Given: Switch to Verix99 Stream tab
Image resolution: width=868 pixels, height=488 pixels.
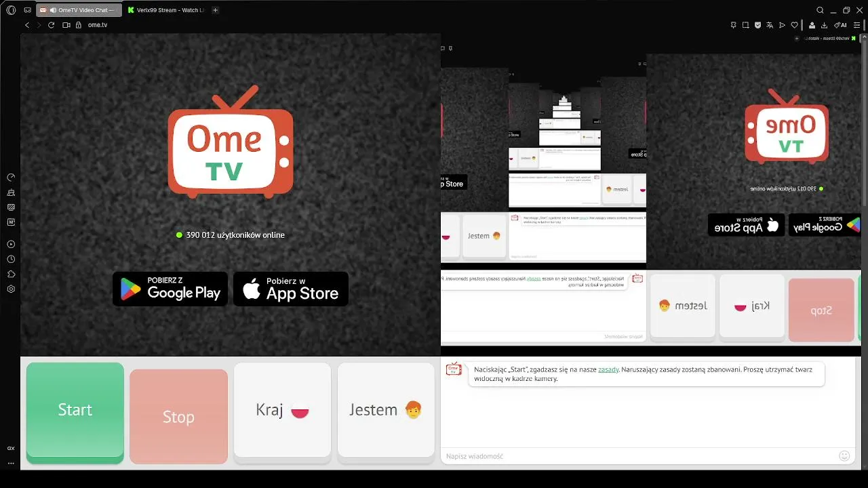Looking at the screenshot, I should tap(165, 10).
